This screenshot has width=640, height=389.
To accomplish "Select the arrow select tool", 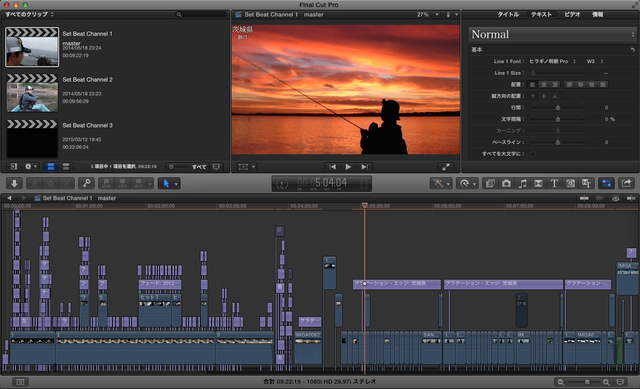I will 166,184.
